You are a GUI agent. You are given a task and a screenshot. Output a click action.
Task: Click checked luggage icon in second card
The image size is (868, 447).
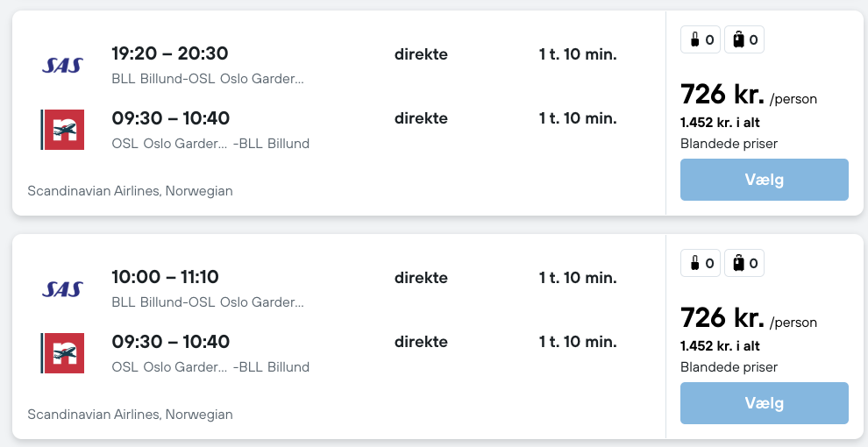tap(738, 263)
